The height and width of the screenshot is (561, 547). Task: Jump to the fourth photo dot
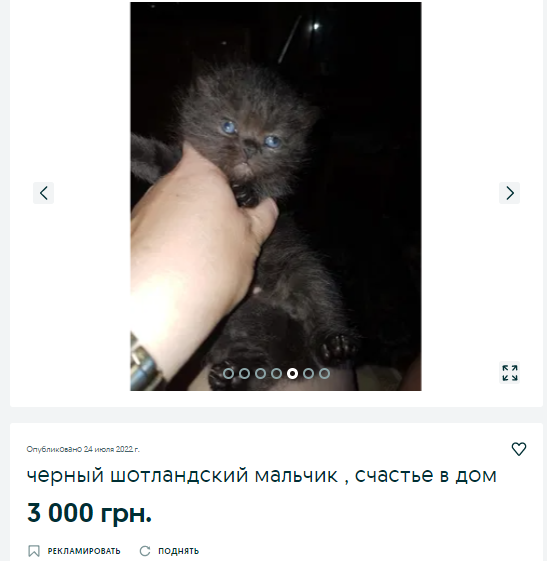[x=276, y=374]
